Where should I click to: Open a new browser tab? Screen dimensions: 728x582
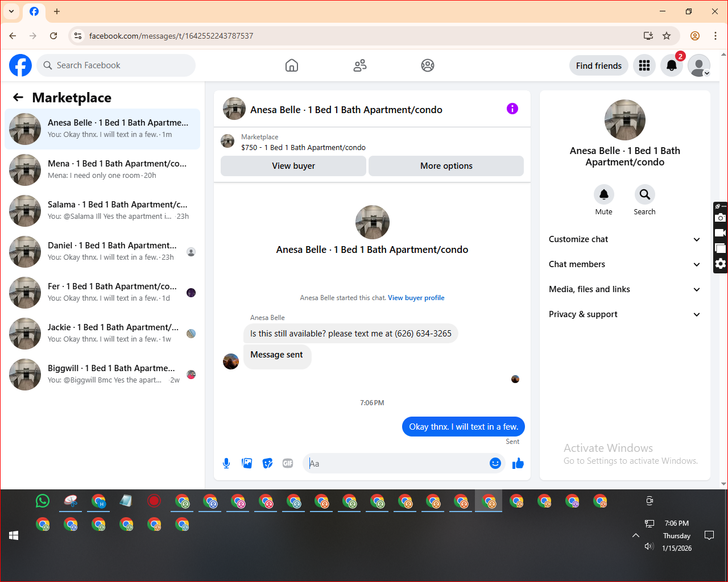coord(56,11)
